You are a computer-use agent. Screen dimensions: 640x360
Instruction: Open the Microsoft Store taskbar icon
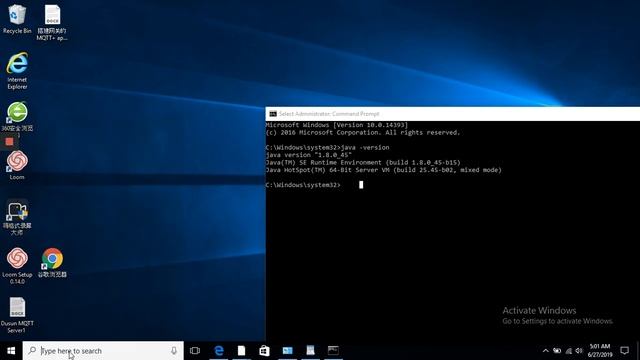[264, 351]
